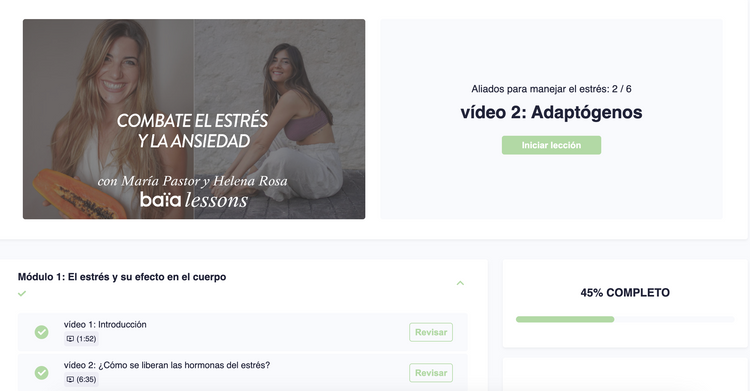Click the unfilled grey part of the progress bar

[674, 319]
